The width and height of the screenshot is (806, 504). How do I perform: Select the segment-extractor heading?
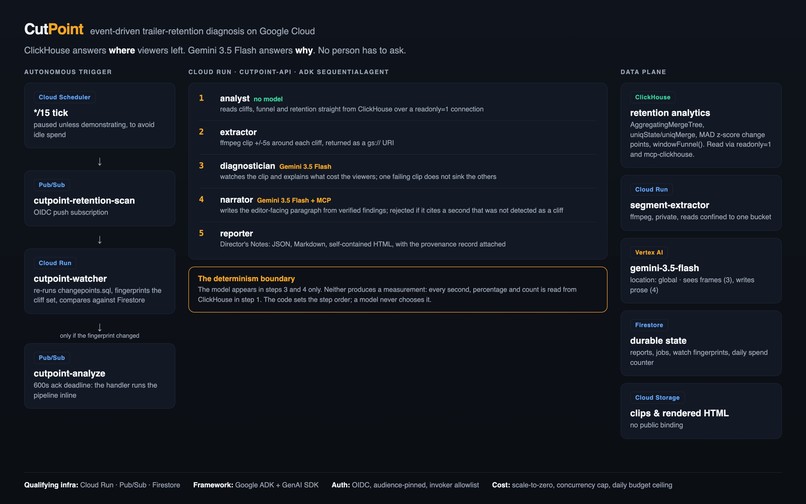click(669, 205)
